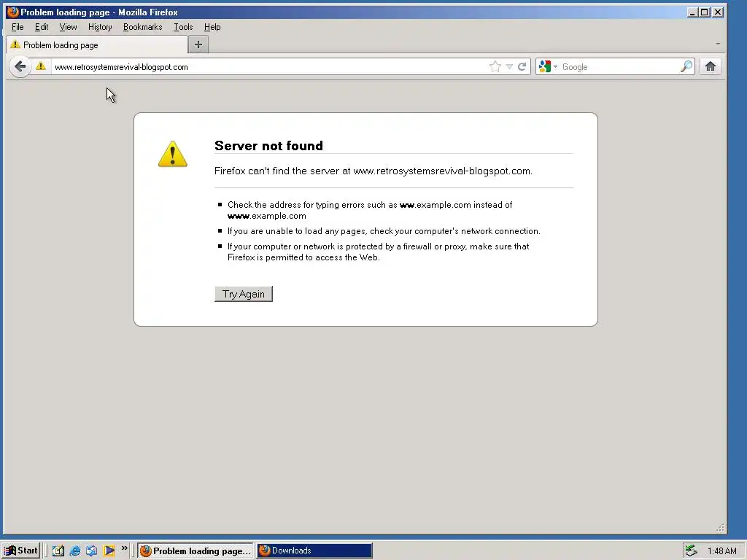Open a new tab with the plus button
This screenshot has height=560, width=747.
[198, 44]
